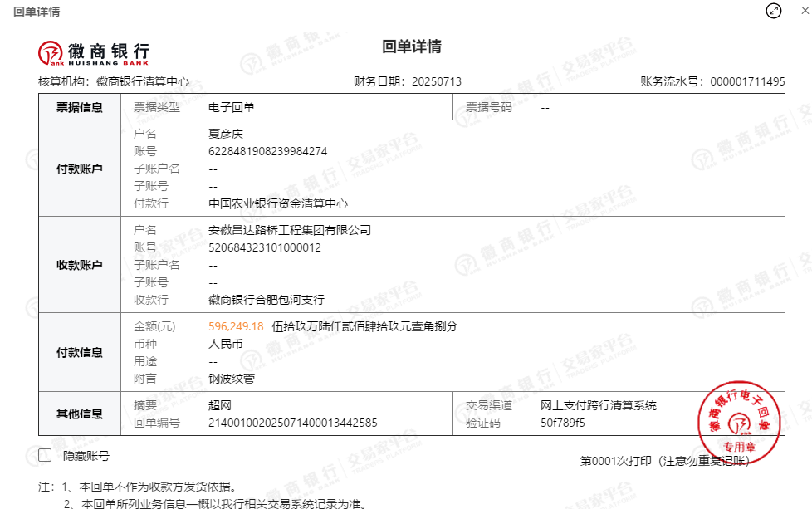Click the 隐藏账号 label text
Image resolution: width=812 pixels, height=509 pixels.
click(x=86, y=456)
